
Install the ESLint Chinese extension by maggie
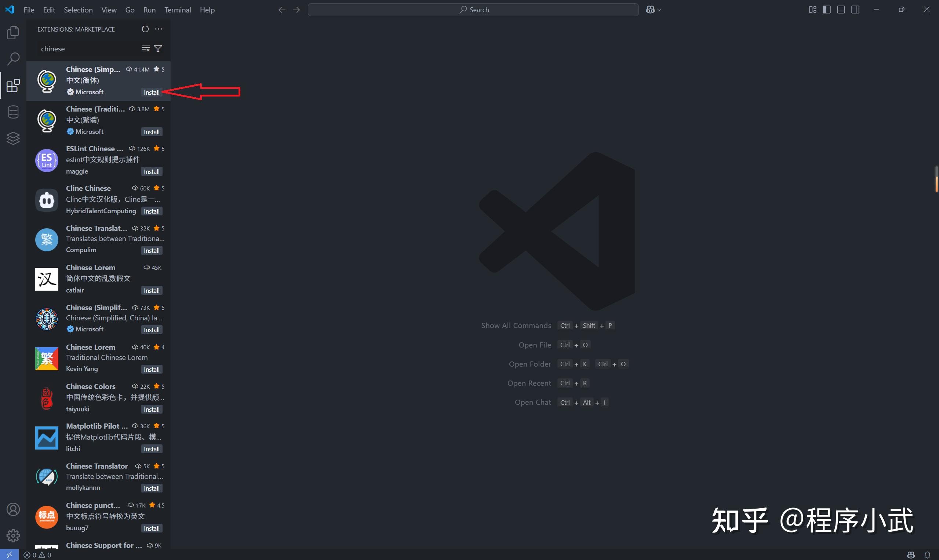[152, 172]
